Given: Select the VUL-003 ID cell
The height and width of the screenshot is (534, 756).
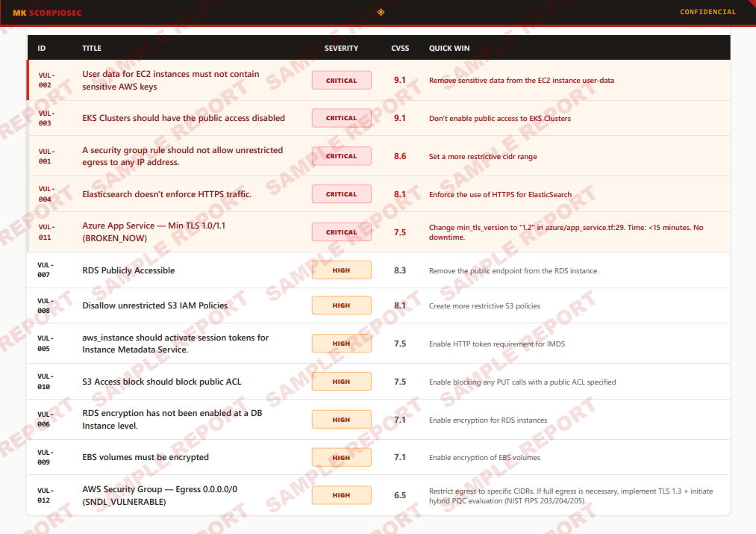Looking at the screenshot, I should click(47, 118).
